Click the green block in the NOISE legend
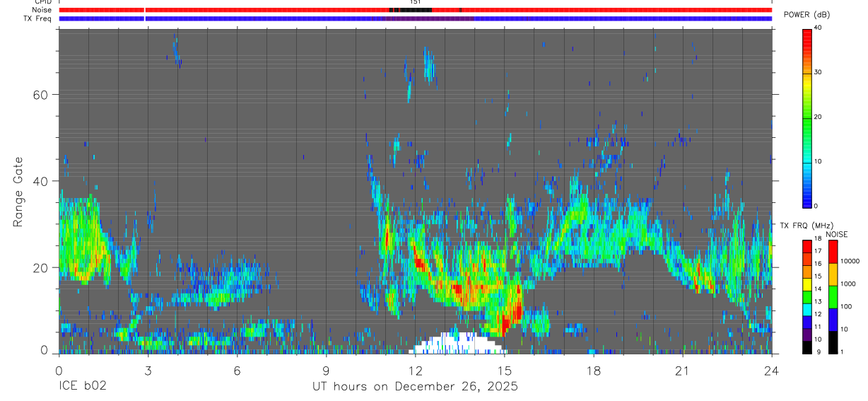868x401 pixels. [x=832, y=296]
